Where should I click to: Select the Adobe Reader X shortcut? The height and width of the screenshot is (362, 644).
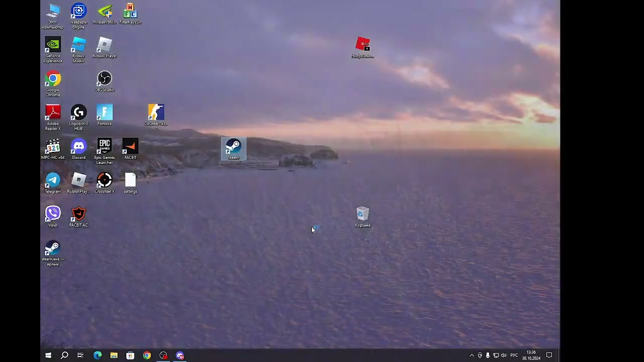pyautogui.click(x=53, y=118)
